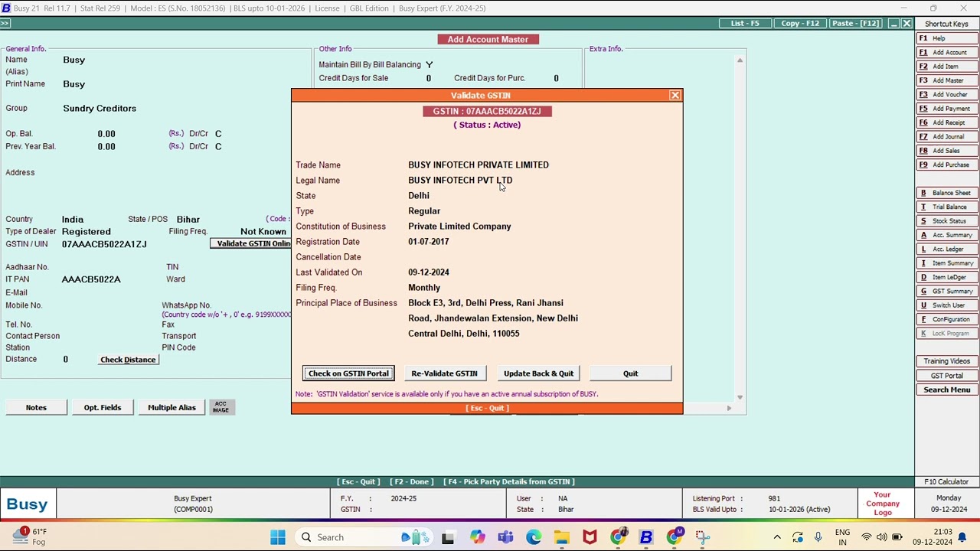Screen dimensions: 980x551
Task: Click Lock Program shortcut
Action: tap(946, 334)
